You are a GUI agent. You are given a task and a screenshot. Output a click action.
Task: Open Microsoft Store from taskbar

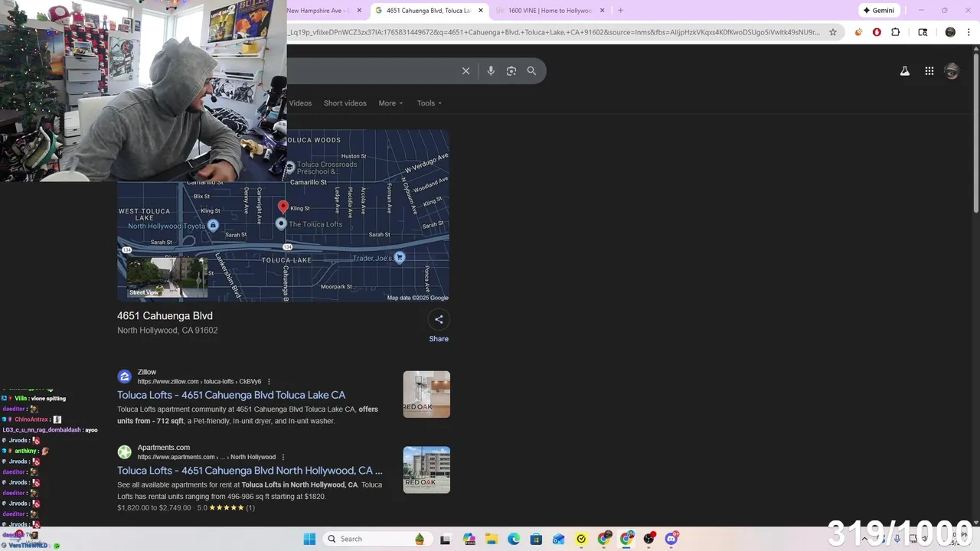(x=536, y=539)
